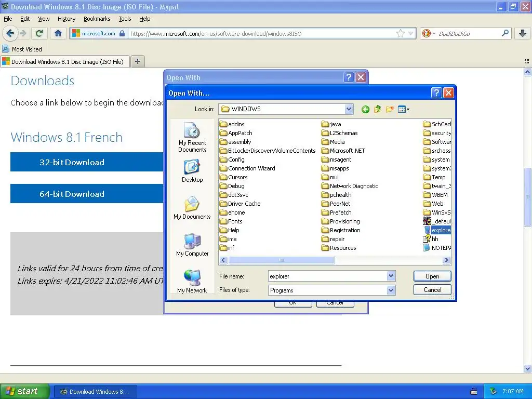Viewport: 532px width, 399px height.
Task: Click the 64-bit Download button
Action: coord(87,194)
